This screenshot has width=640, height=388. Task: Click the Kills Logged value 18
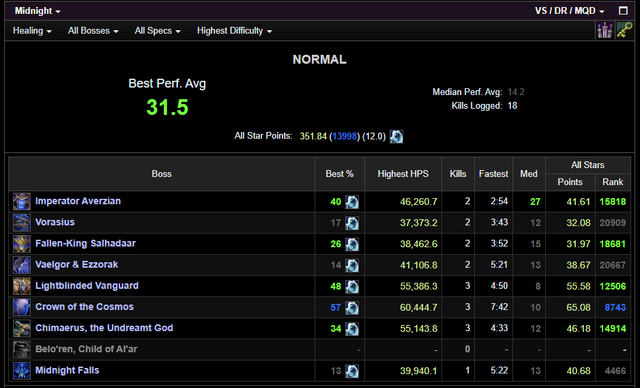(512, 106)
